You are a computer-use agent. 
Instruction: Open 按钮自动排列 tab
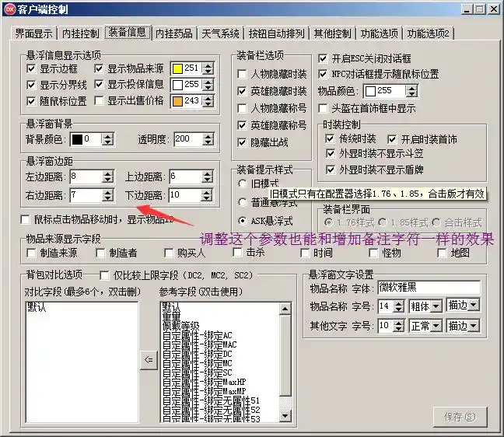[276, 33]
